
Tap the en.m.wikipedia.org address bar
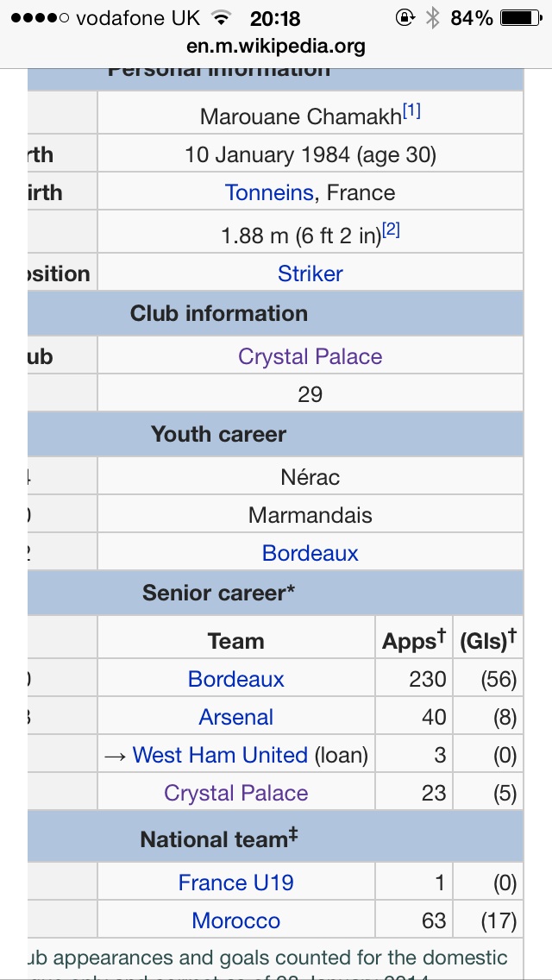tap(275, 46)
